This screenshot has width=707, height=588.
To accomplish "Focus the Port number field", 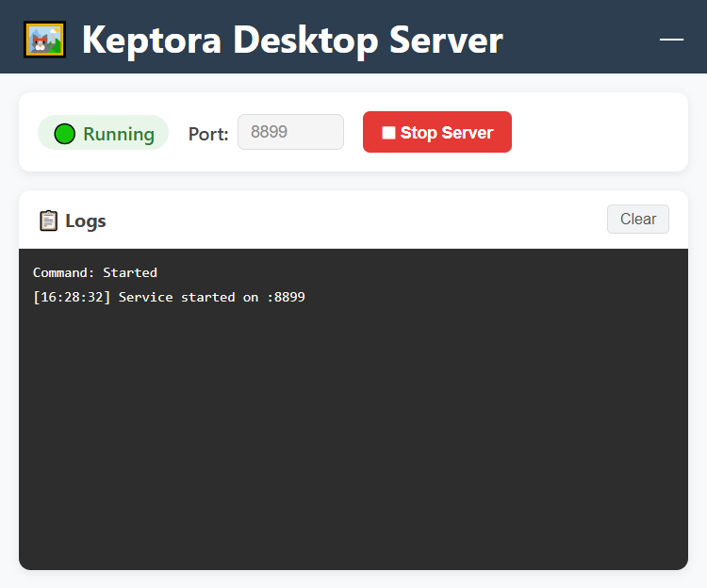I will (291, 132).
